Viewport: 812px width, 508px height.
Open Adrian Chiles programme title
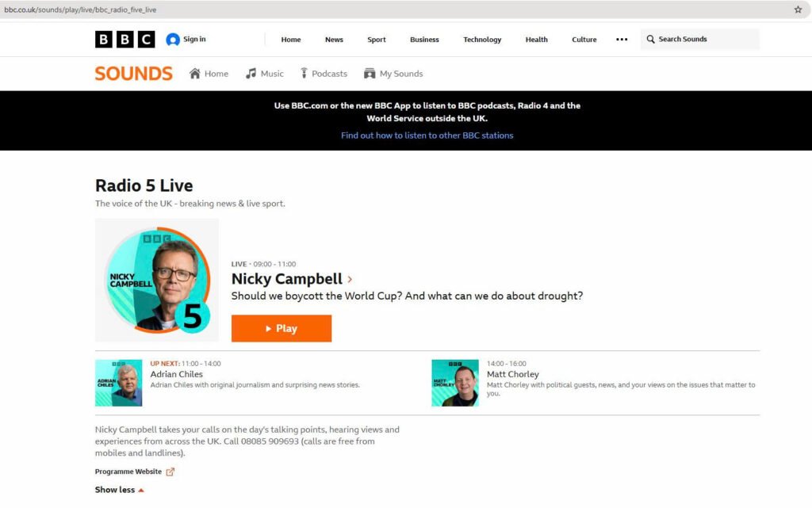pos(177,374)
